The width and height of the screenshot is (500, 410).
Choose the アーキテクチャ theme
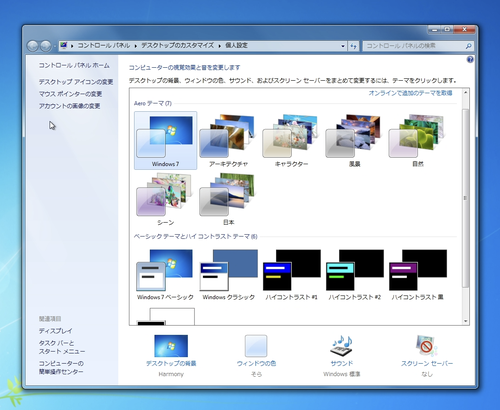(x=228, y=140)
